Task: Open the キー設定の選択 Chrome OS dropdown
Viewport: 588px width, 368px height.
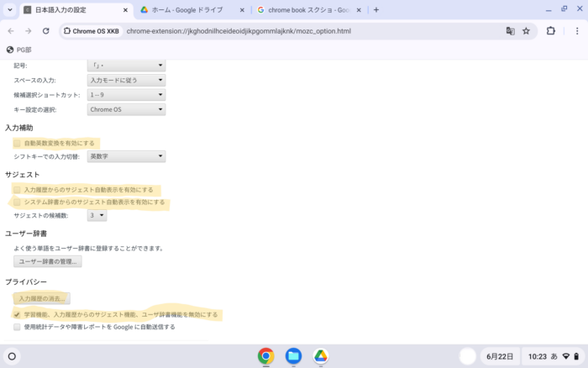Action: coord(126,109)
